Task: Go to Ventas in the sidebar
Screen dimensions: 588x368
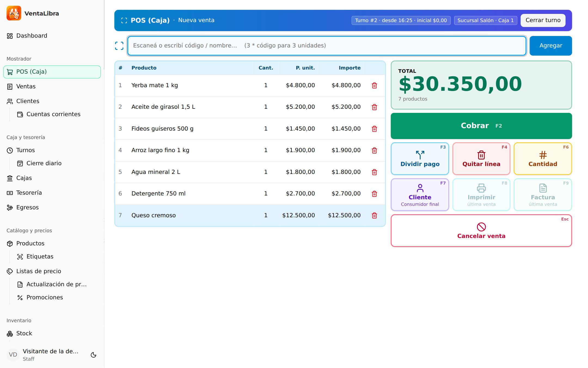Action: click(52, 86)
